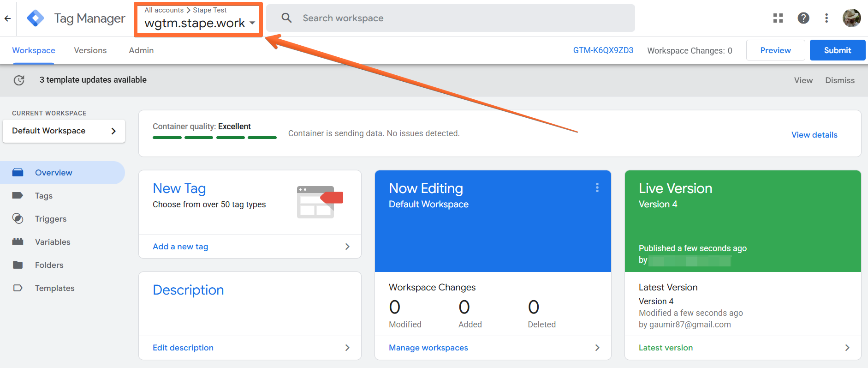
Task: Click the gaumir87@gmail.com author text
Action: click(x=690, y=325)
